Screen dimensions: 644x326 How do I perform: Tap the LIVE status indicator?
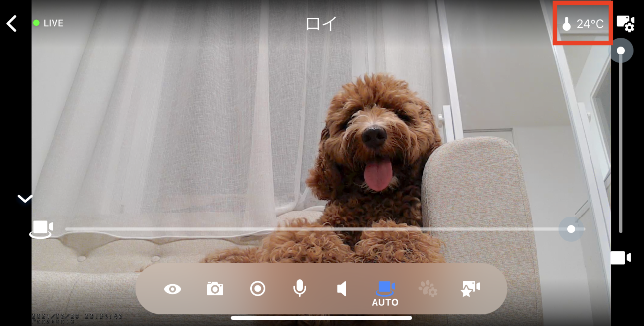(x=49, y=23)
